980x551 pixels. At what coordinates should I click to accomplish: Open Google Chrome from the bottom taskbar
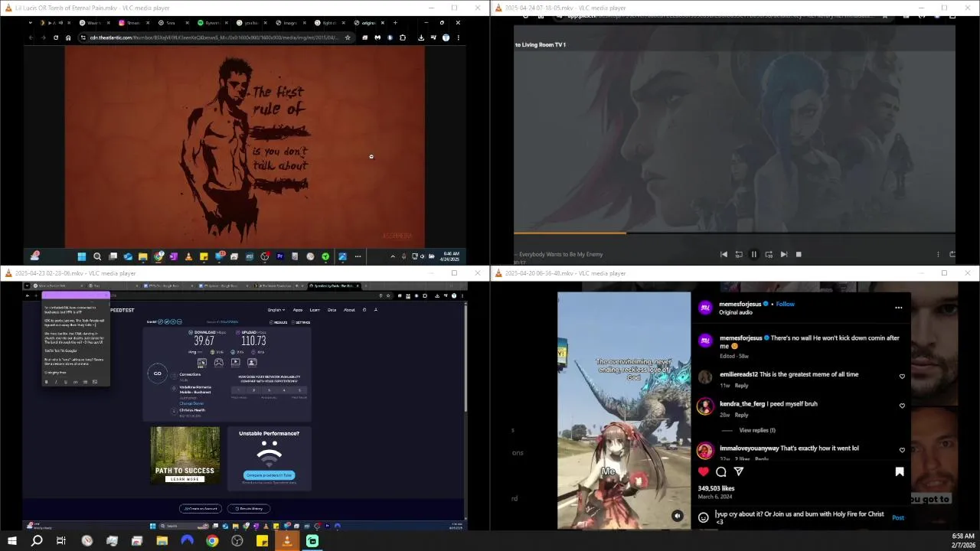pos(212,541)
